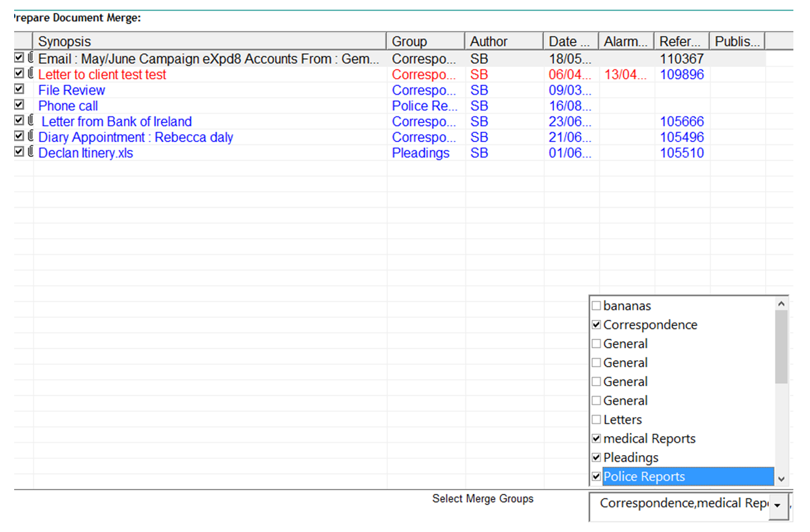Click paperclip icon on Declan Itinery.xls row
The width and height of the screenshot is (810, 532).
tap(30, 152)
